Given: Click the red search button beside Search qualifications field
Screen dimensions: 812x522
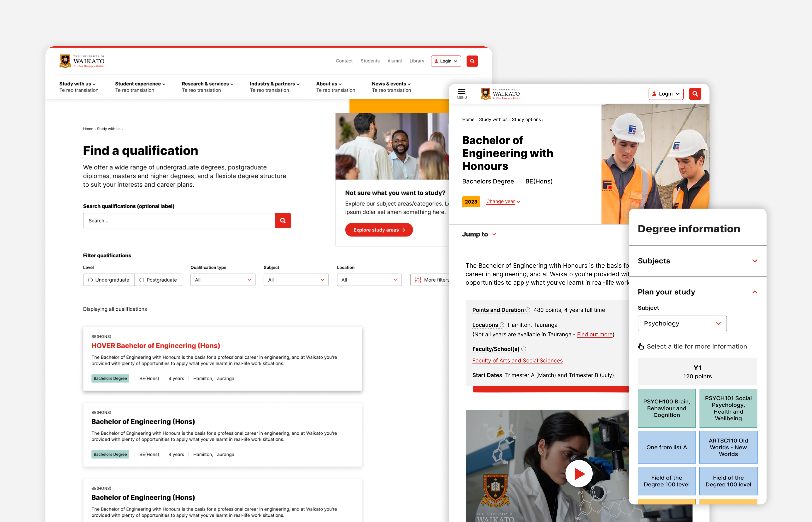Looking at the screenshot, I should [x=283, y=221].
